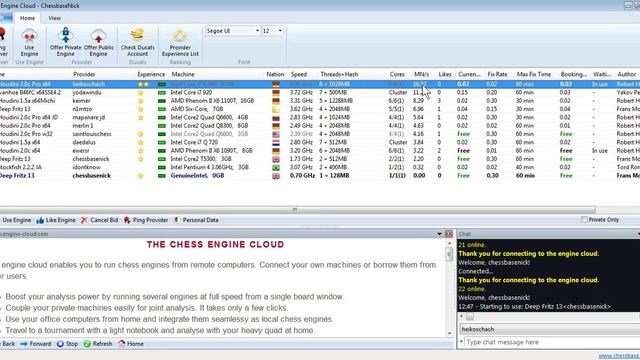Switch to the View ribbon tab
Viewport: 640px width, 360px height.
(54, 18)
